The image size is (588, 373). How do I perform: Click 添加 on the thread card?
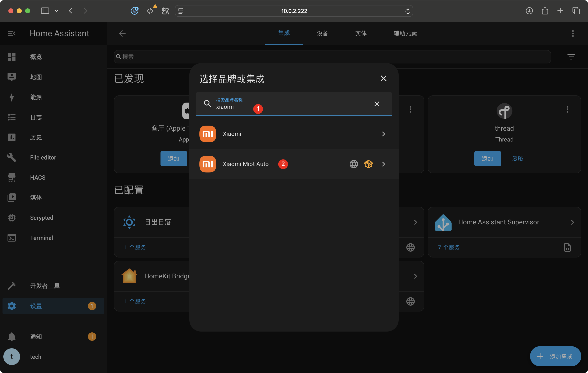pos(487,158)
